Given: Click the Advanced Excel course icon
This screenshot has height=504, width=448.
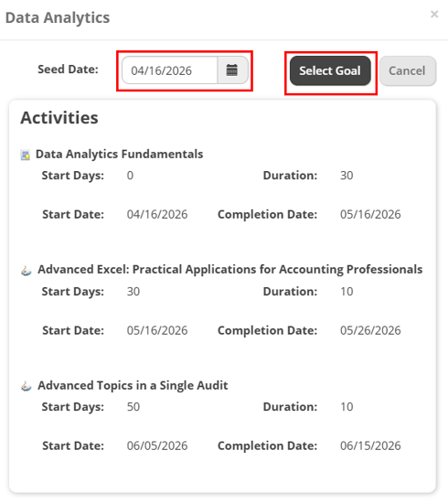Looking at the screenshot, I should tap(26, 271).
